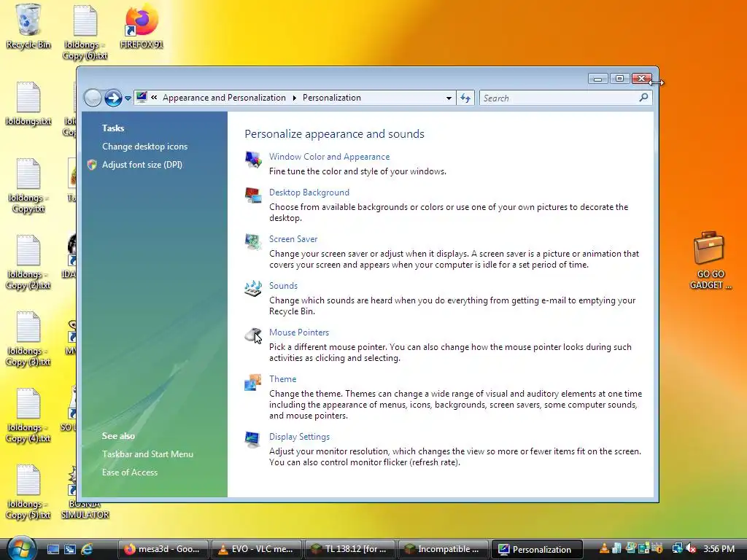Select the loldongs.txt desktop file
The width and height of the screenshot is (747, 560).
(28, 104)
